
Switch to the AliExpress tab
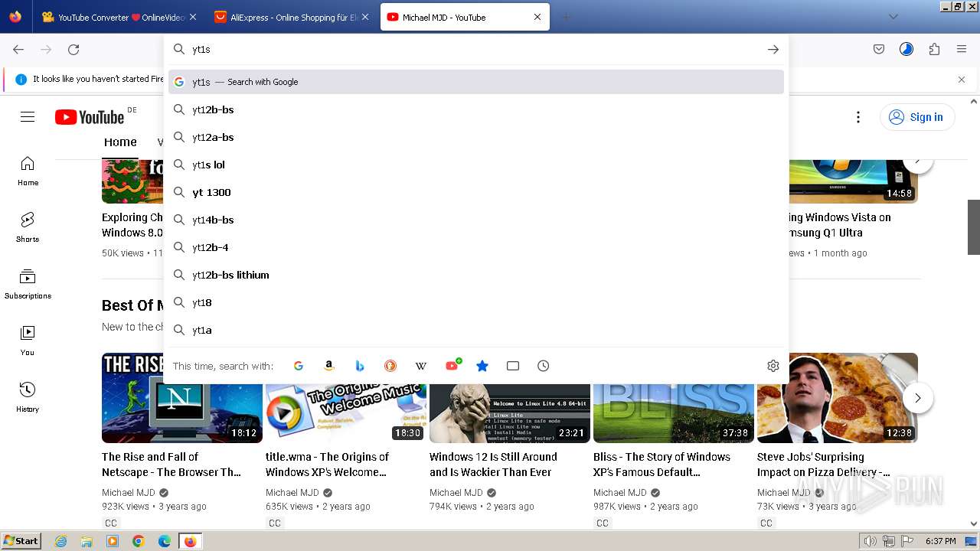point(291,17)
